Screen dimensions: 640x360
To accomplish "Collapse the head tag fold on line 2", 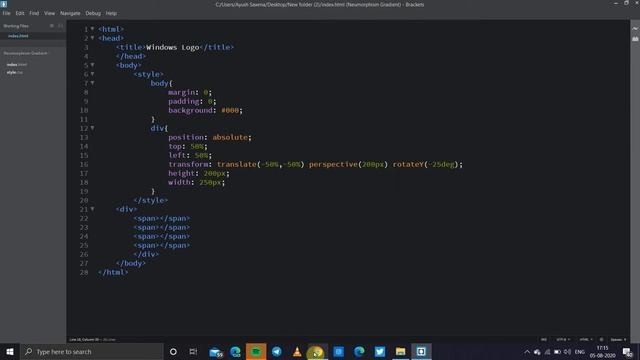I will pyautogui.click(x=93, y=38).
